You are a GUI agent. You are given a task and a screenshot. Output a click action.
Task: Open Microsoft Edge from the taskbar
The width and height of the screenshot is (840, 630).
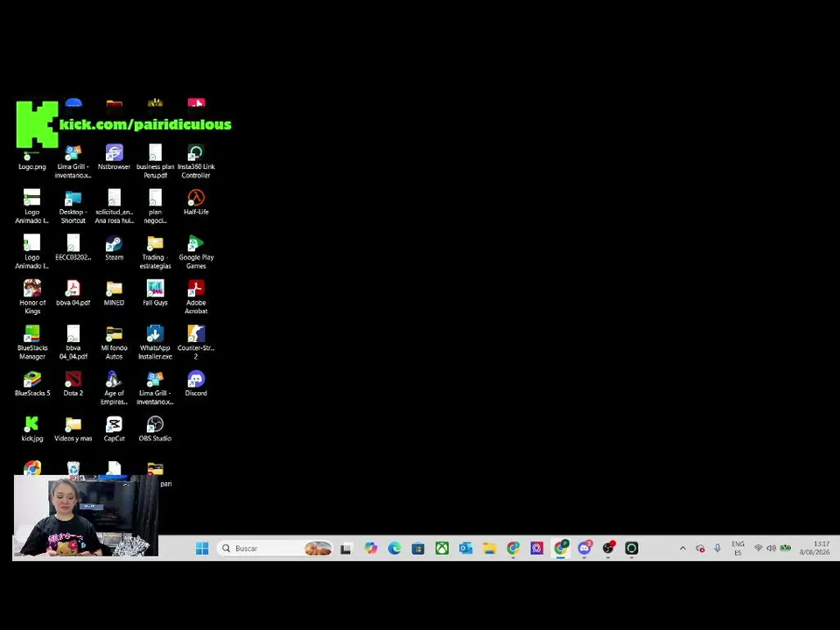[x=395, y=548]
